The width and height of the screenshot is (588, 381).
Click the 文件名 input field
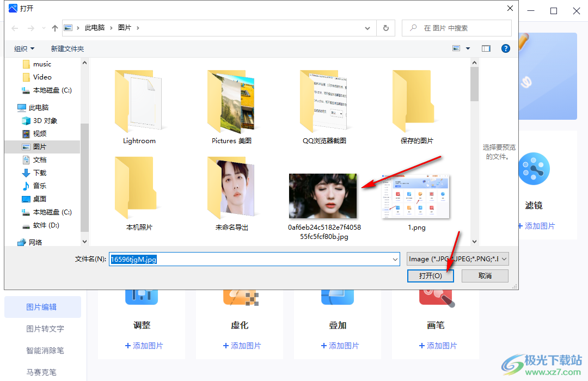pyautogui.click(x=250, y=259)
